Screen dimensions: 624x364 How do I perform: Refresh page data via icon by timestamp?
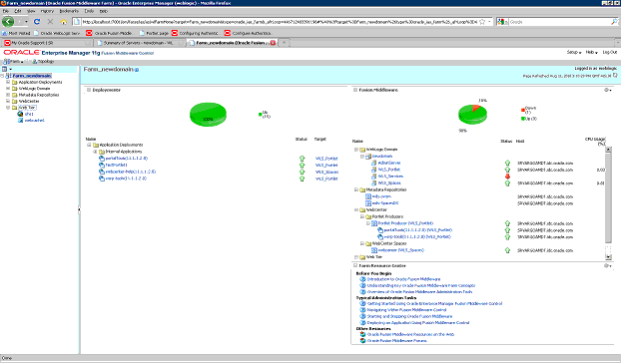click(x=615, y=76)
